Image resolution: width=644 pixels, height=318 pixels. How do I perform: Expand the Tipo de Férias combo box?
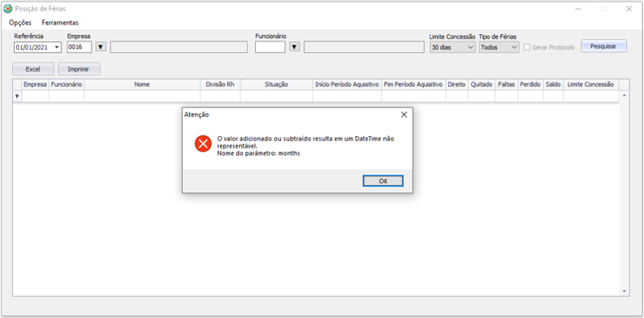[514, 47]
